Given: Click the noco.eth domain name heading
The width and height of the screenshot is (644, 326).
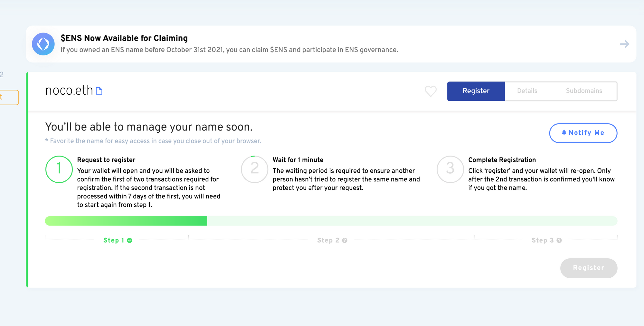Looking at the screenshot, I should (x=69, y=91).
